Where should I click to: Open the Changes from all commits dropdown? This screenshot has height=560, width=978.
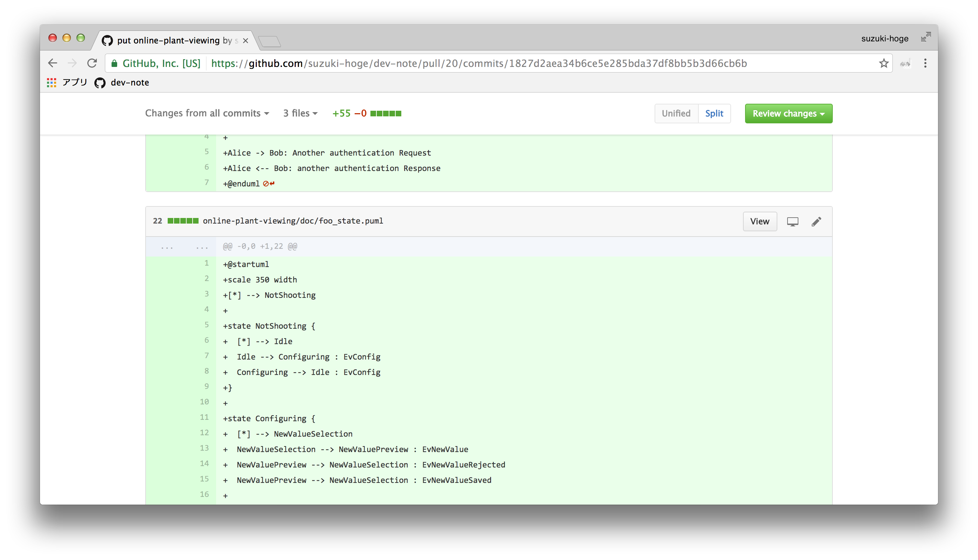coord(207,113)
